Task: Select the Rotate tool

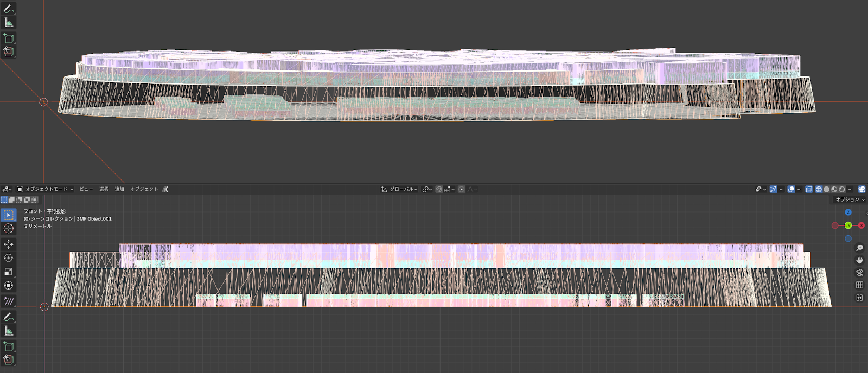Action: (9, 258)
